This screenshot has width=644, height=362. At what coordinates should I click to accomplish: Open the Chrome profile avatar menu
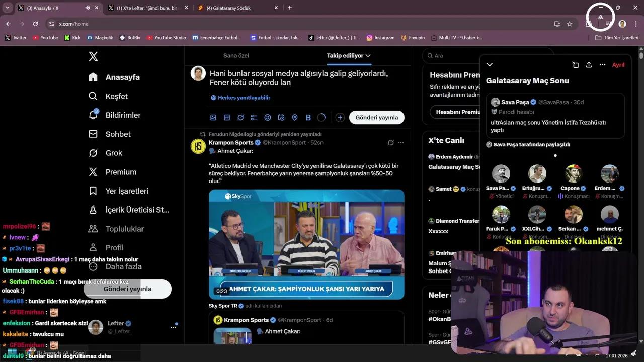[x=622, y=24]
